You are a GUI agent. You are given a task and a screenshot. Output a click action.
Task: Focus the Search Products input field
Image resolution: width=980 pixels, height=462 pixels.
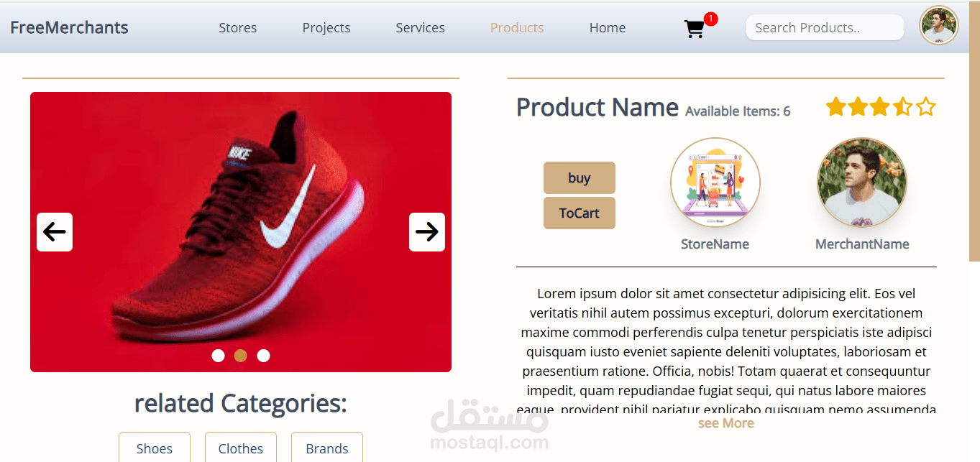click(x=825, y=28)
